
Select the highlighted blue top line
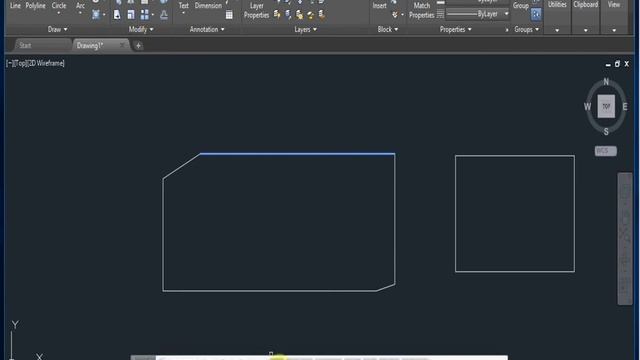[x=297, y=154]
